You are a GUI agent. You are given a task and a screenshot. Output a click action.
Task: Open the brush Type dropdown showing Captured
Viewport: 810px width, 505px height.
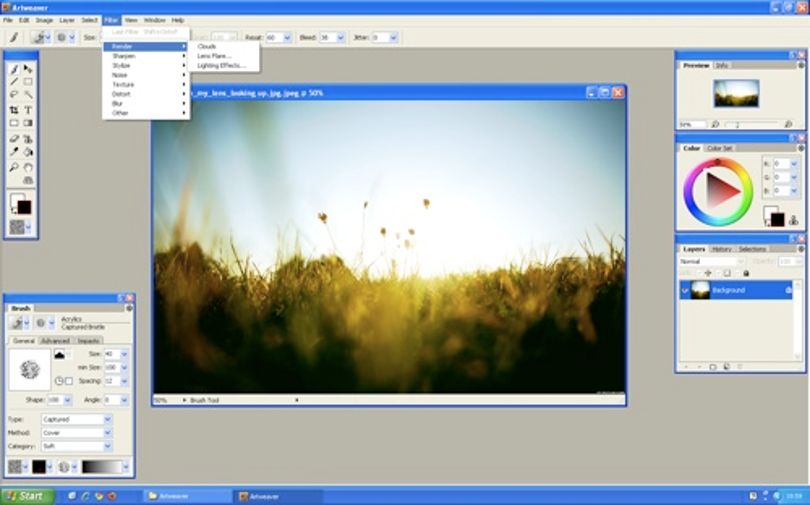(x=76, y=419)
